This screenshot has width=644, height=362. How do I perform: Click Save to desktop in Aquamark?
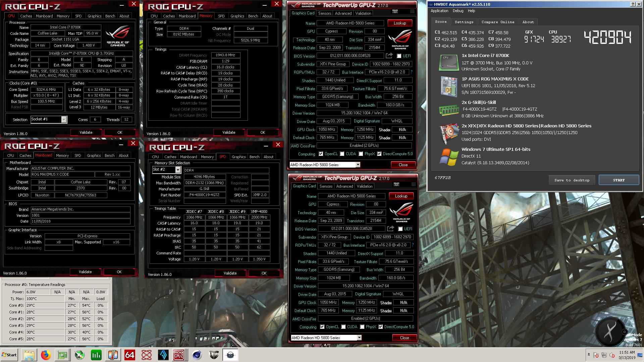pyautogui.click(x=572, y=180)
